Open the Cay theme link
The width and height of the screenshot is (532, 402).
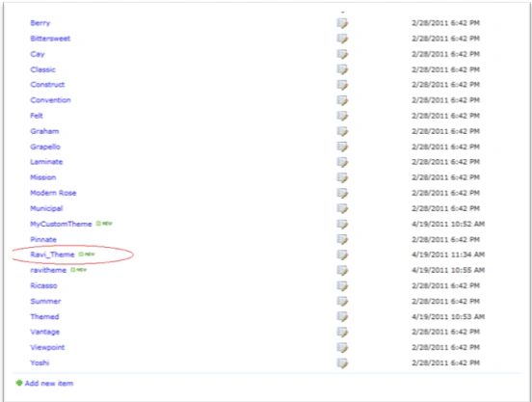point(38,54)
